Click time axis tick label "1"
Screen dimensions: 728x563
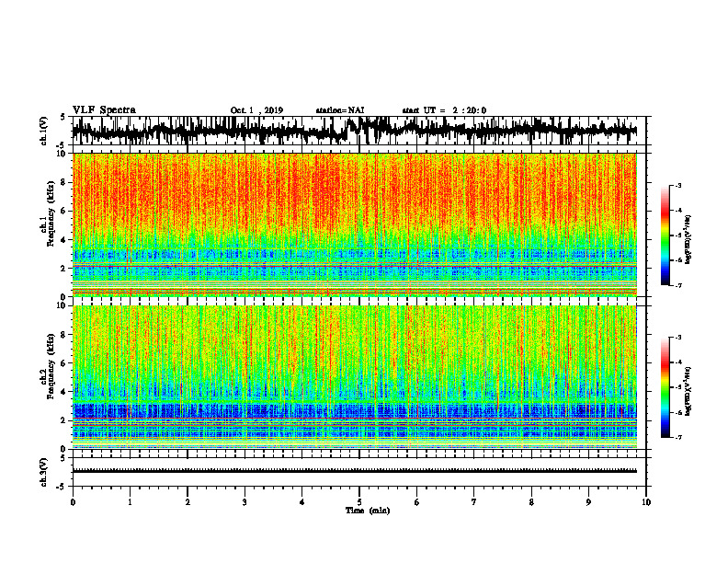pos(130,502)
